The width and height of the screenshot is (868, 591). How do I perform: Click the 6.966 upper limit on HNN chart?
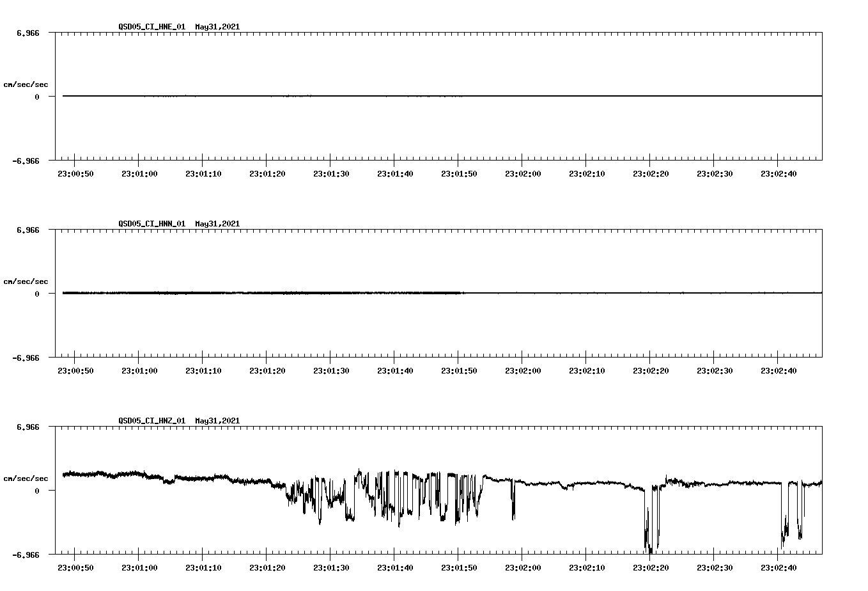(x=27, y=230)
